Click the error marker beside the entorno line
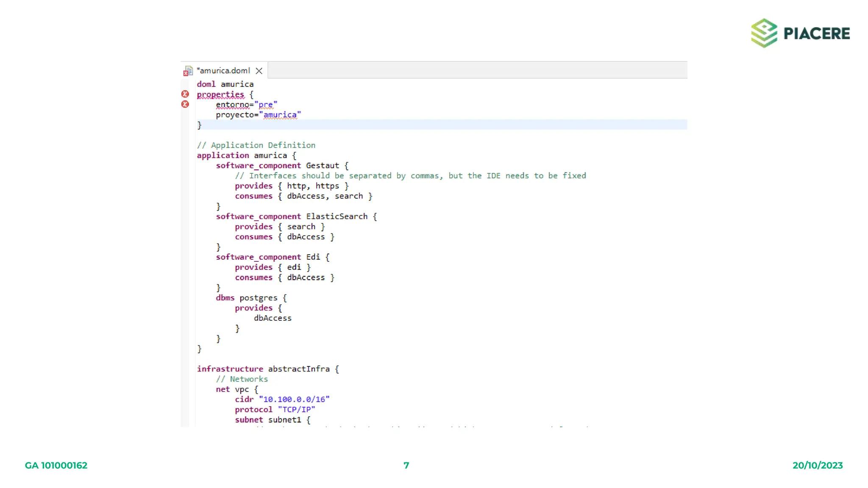Screen dimensions: 868x488 tap(185, 104)
